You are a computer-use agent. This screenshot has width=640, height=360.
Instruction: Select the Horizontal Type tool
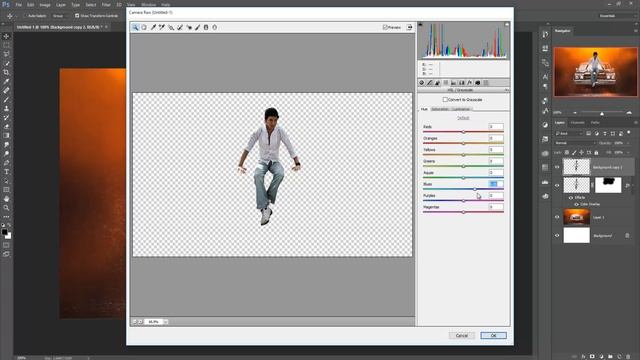coord(6,172)
